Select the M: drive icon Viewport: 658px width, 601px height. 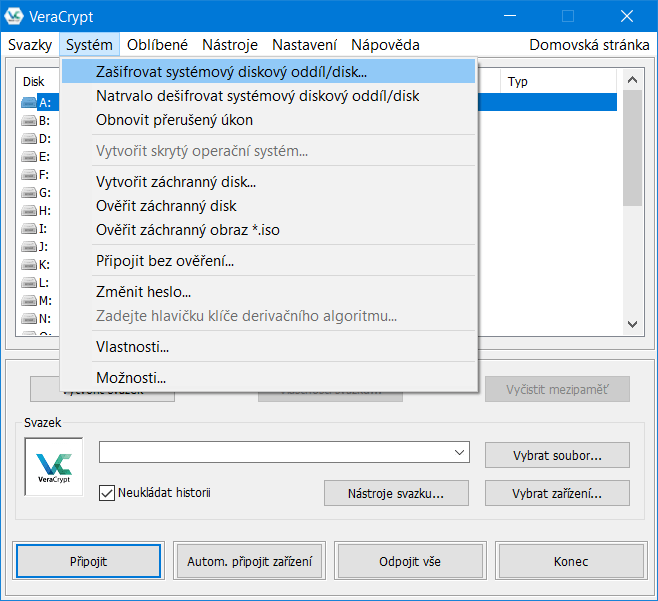point(29,301)
